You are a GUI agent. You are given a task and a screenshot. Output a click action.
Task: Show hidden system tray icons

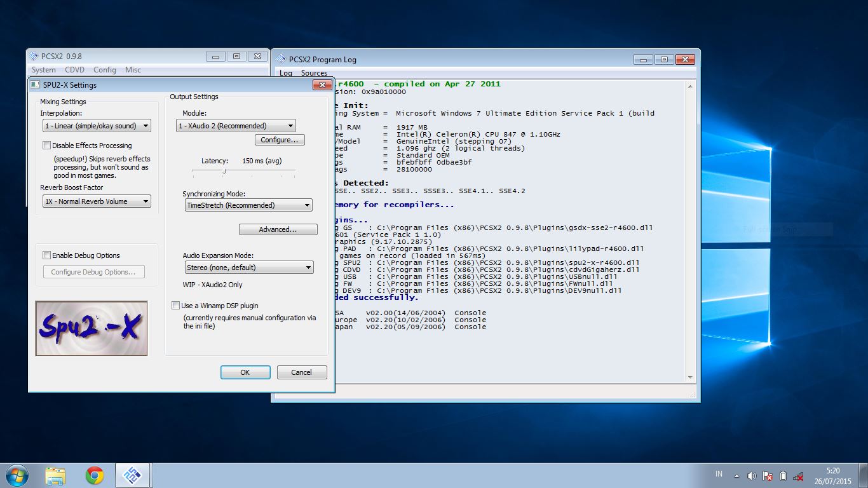click(x=736, y=476)
